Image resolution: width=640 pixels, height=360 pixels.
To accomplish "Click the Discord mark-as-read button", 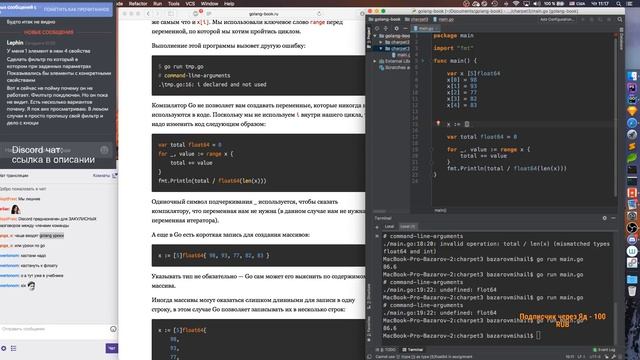I will pos(77,9).
